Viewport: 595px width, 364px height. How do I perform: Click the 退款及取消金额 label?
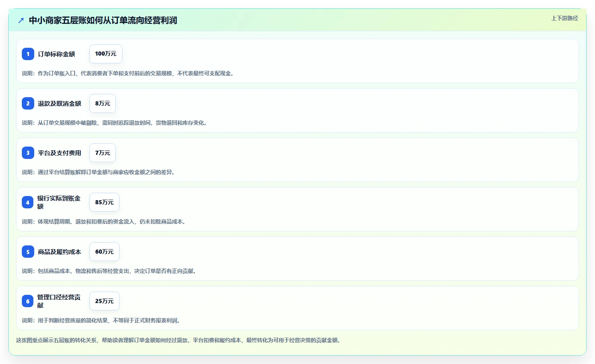60,103
